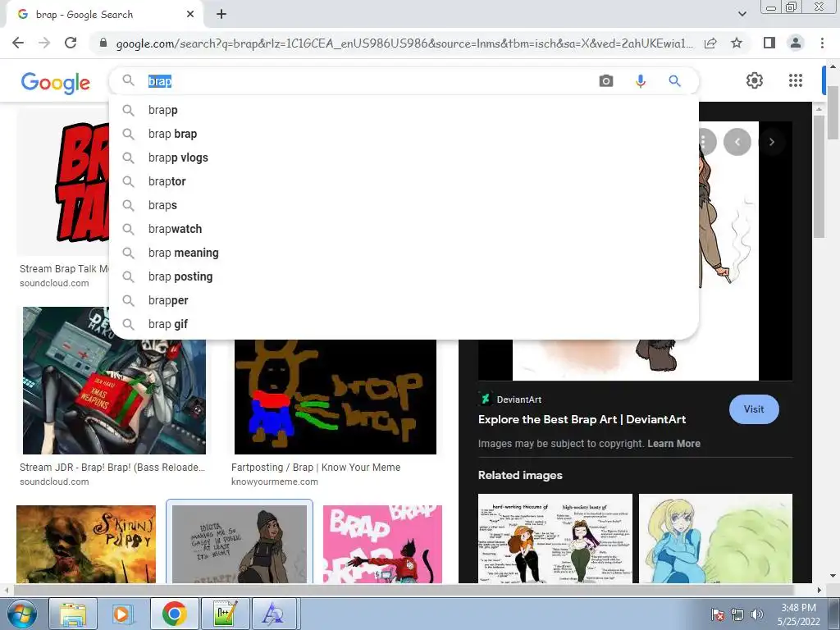Open the pink BRAP cat thumbnail

pos(382,544)
